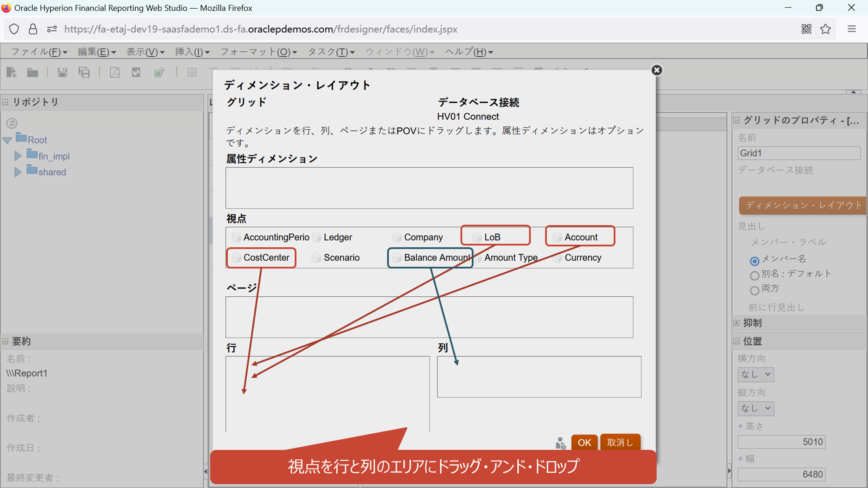
Task: Close the Dimension Layout dialog with X
Action: [657, 70]
